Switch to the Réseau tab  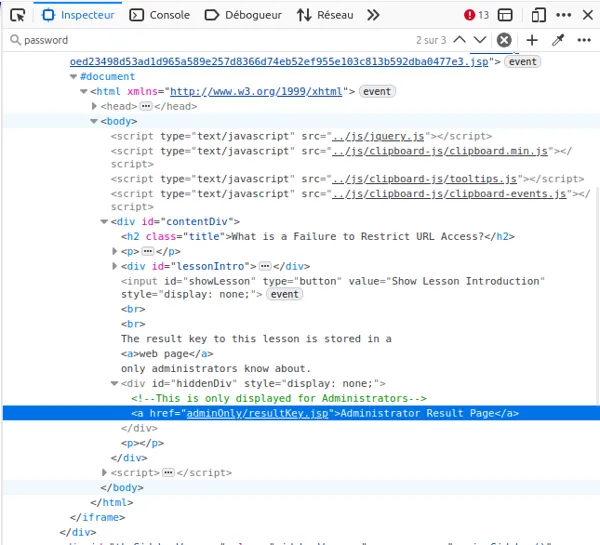[x=325, y=15]
